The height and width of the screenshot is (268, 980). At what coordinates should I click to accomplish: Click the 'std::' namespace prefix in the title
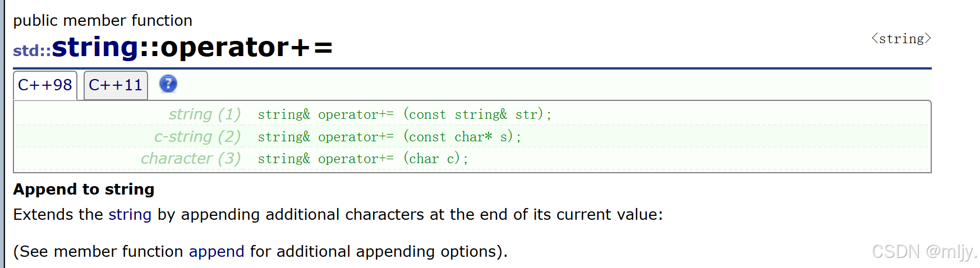click(x=32, y=51)
